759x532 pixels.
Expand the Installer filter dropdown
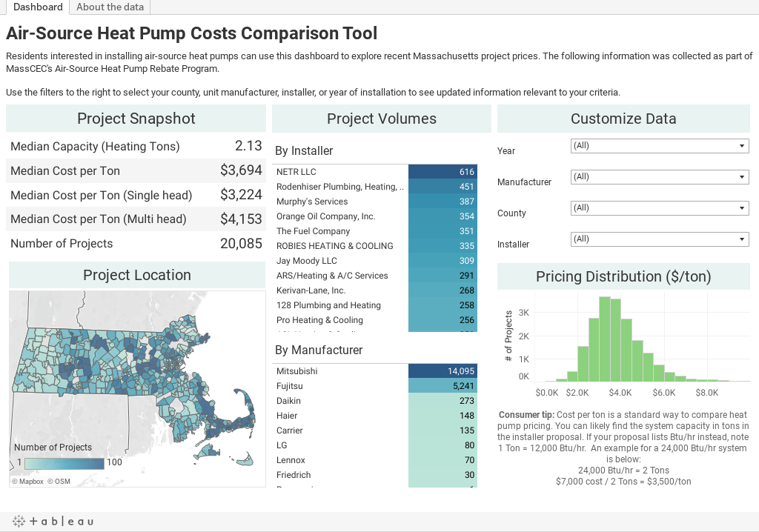pos(660,239)
